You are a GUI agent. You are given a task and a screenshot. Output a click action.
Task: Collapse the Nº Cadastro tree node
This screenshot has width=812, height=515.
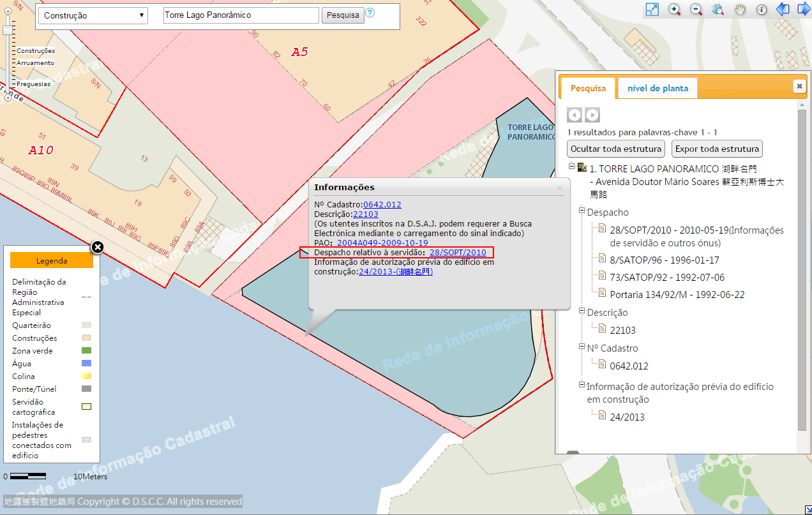(x=582, y=347)
